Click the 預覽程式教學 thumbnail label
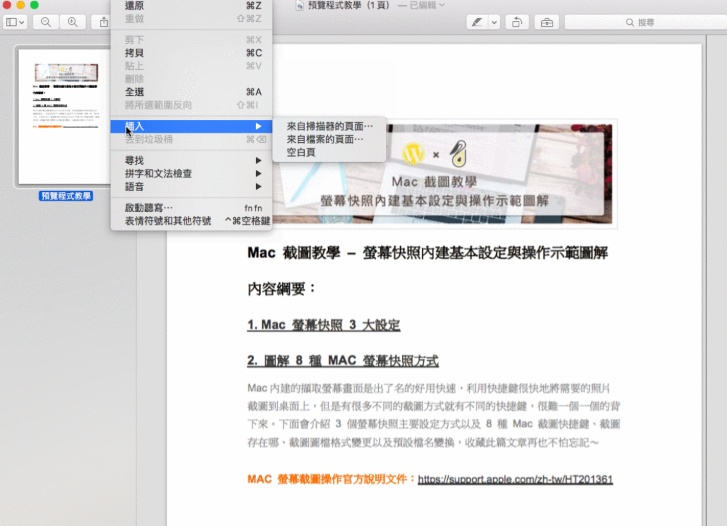Screen dimensions: 727x526 pyautogui.click(x=66, y=196)
